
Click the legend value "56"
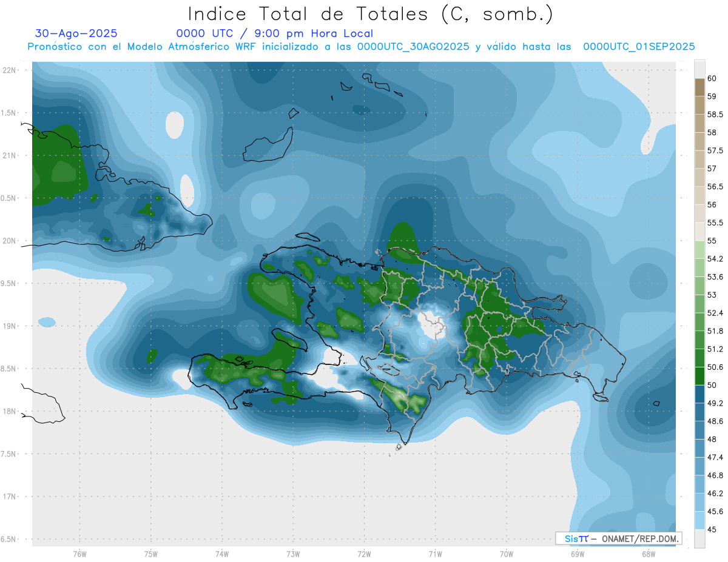pos(712,205)
